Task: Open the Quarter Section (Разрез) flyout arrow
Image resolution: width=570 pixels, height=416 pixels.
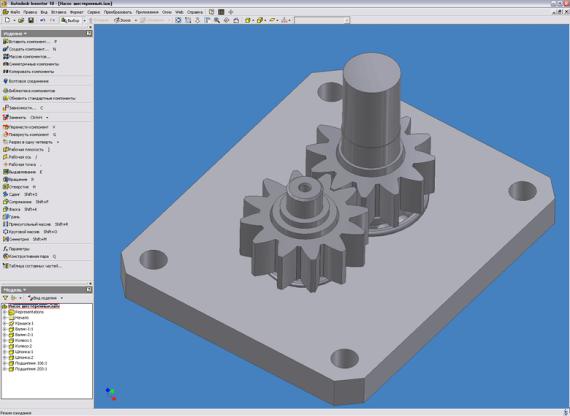Action: (58, 142)
